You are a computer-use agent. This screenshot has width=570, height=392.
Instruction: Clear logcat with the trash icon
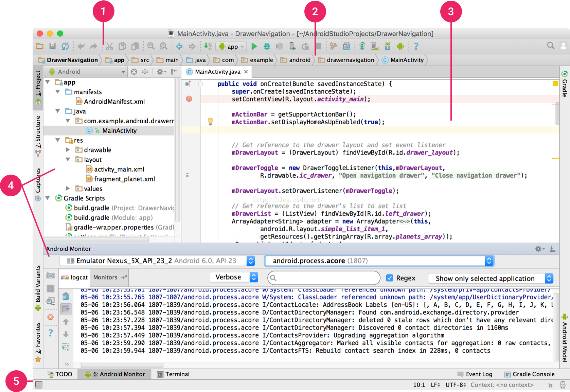(x=66, y=297)
